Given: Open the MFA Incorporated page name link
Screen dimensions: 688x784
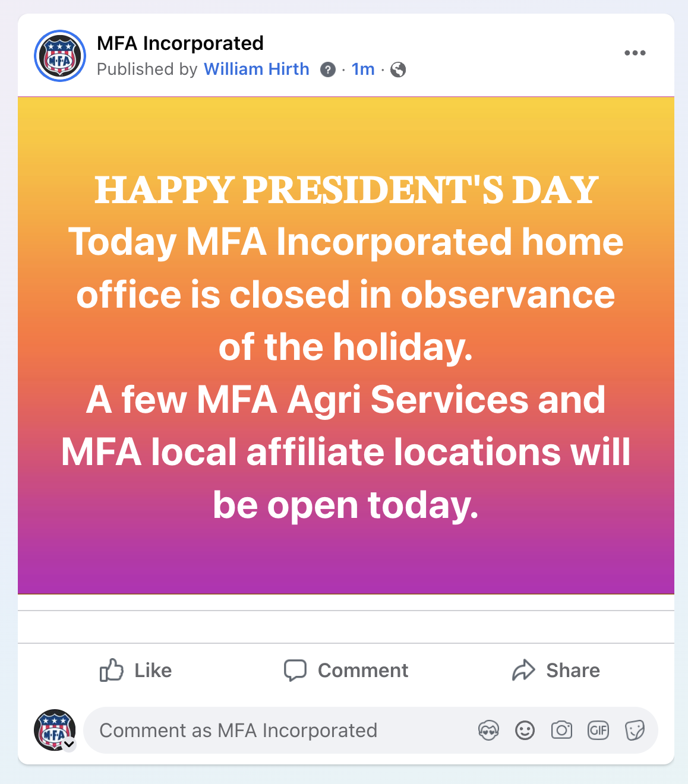Looking at the screenshot, I should 180,43.
